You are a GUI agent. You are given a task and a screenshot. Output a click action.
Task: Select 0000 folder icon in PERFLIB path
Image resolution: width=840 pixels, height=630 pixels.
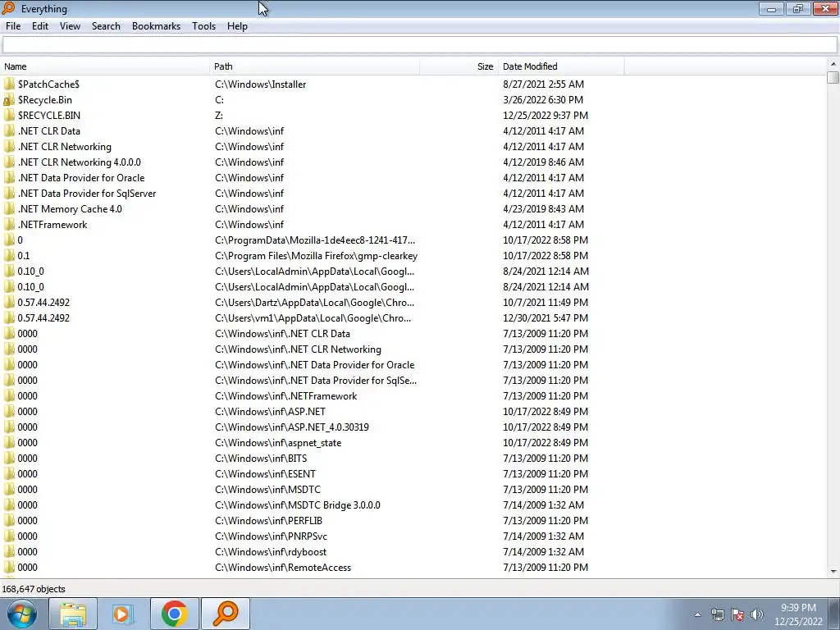tap(9, 520)
